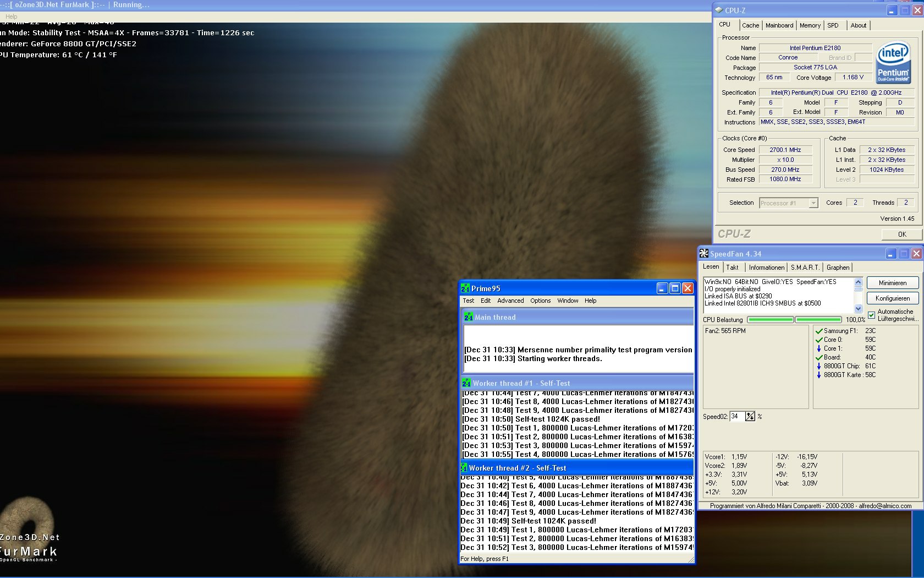Viewport: 924px width, 578px height.
Task: Click the green checkmark beside Samsung F1
Action: 819,331
